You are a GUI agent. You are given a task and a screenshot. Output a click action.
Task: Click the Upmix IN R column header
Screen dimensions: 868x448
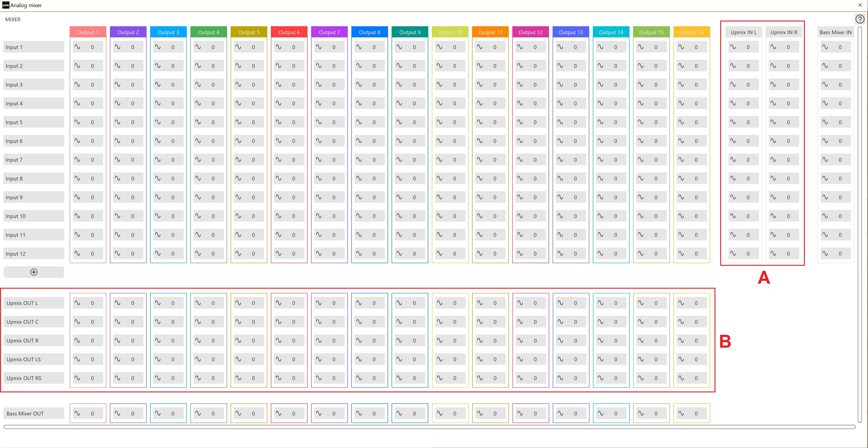coord(784,32)
